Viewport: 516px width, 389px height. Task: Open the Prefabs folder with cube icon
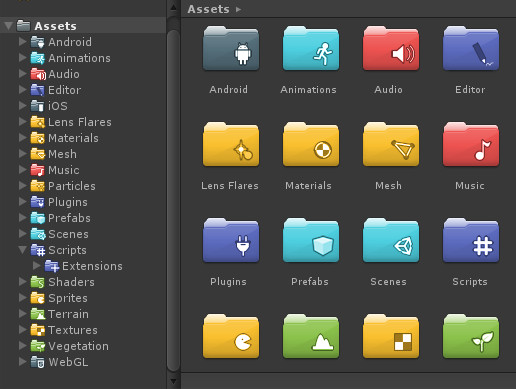pyautogui.click(x=311, y=241)
